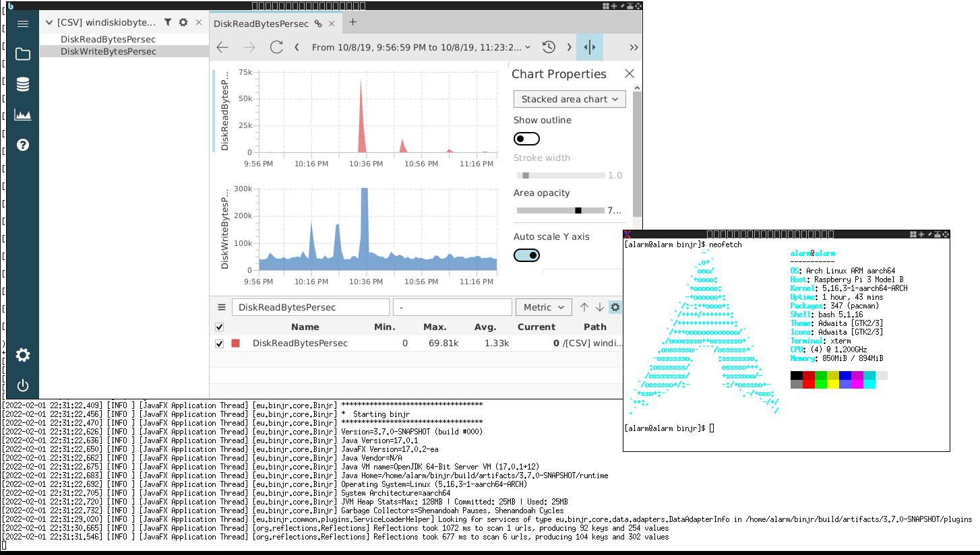Toggle the select-all checkbox in table header
Viewport: 980px width, 555px height.
click(219, 327)
